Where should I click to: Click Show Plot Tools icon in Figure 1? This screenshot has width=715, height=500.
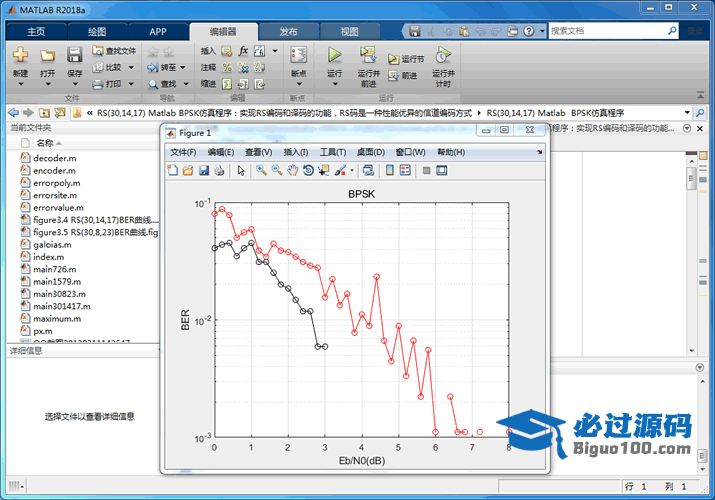click(x=441, y=170)
